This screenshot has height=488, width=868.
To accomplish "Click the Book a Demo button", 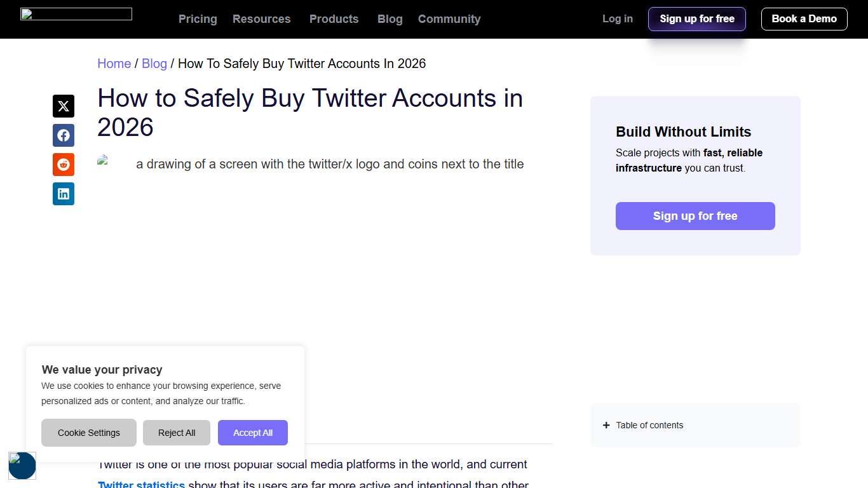I will click(x=804, y=19).
